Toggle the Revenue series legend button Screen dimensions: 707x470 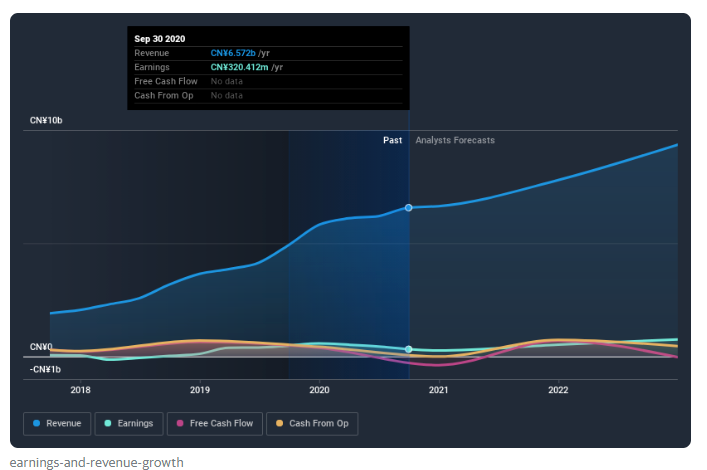(58, 424)
